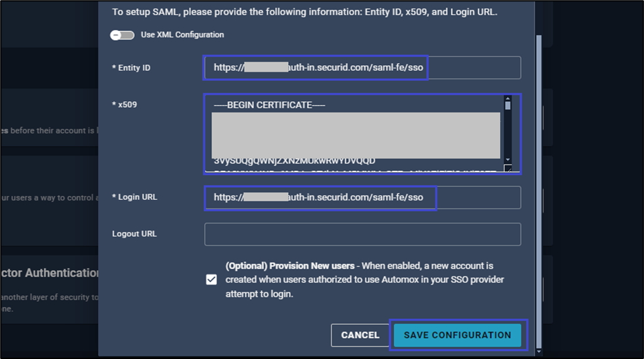This screenshot has width=644, height=359.
Task: Cancel the SAML setup dialog
Action: [360, 335]
